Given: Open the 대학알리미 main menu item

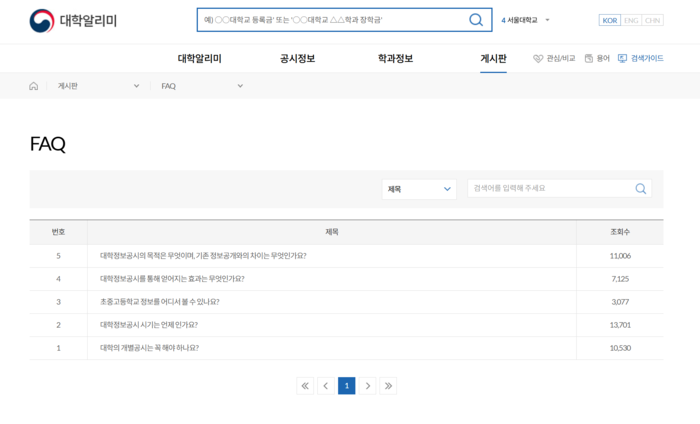Looking at the screenshot, I should 200,58.
